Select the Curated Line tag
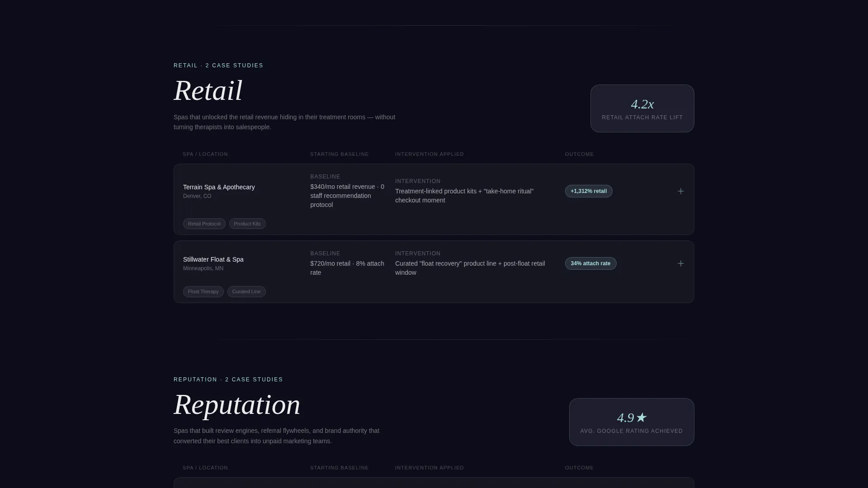 (246, 291)
